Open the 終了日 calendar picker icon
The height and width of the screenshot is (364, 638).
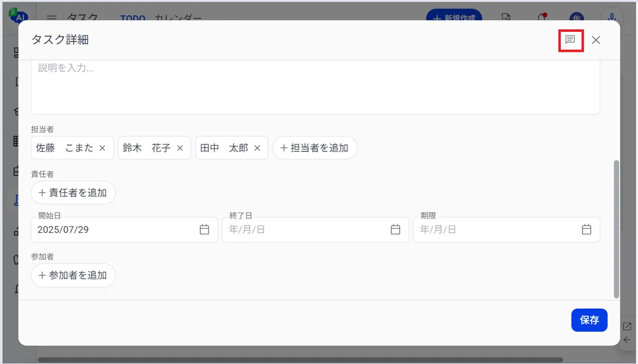[395, 230]
